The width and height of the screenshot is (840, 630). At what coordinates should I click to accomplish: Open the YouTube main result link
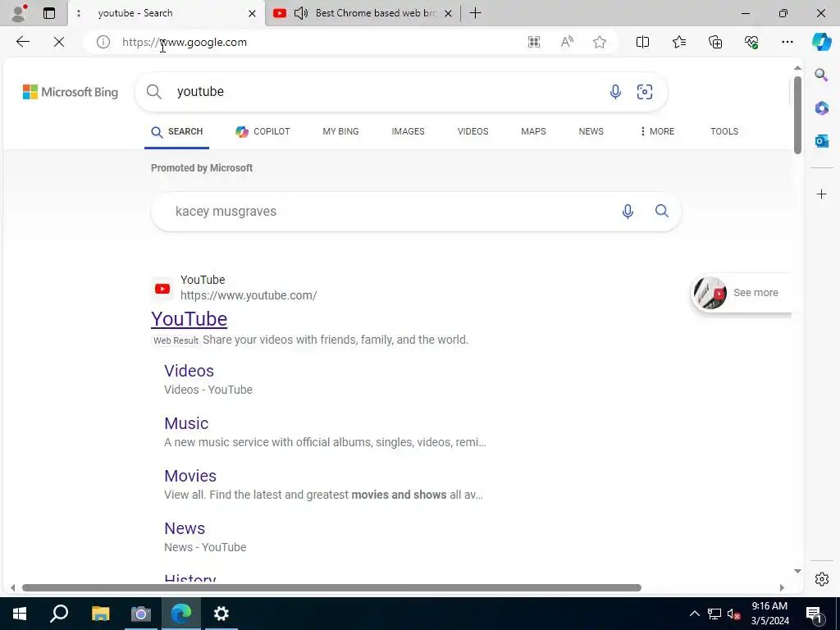189,319
